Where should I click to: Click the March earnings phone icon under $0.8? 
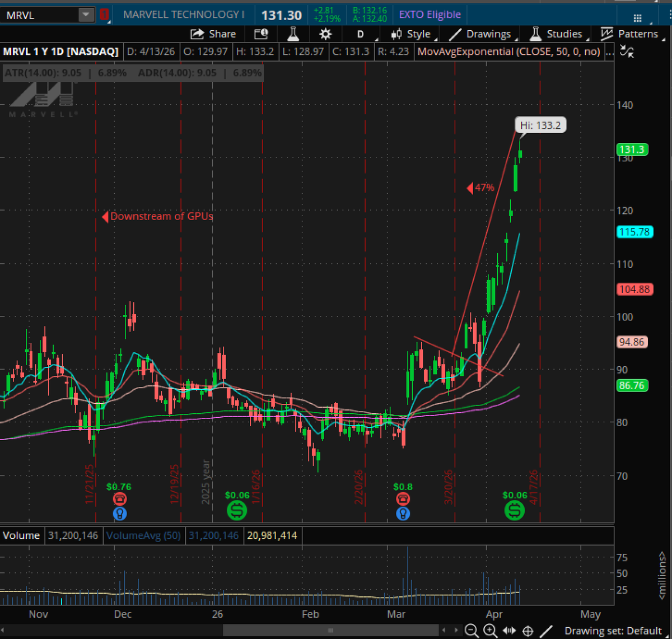(x=403, y=499)
